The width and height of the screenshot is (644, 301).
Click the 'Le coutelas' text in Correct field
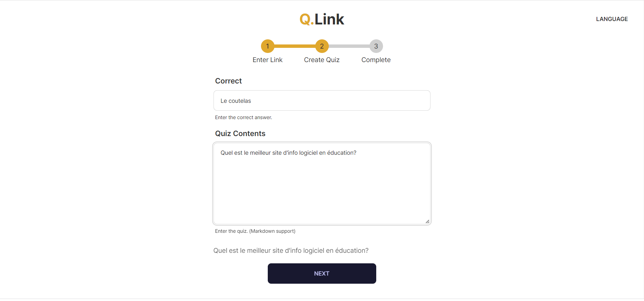point(236,101)
